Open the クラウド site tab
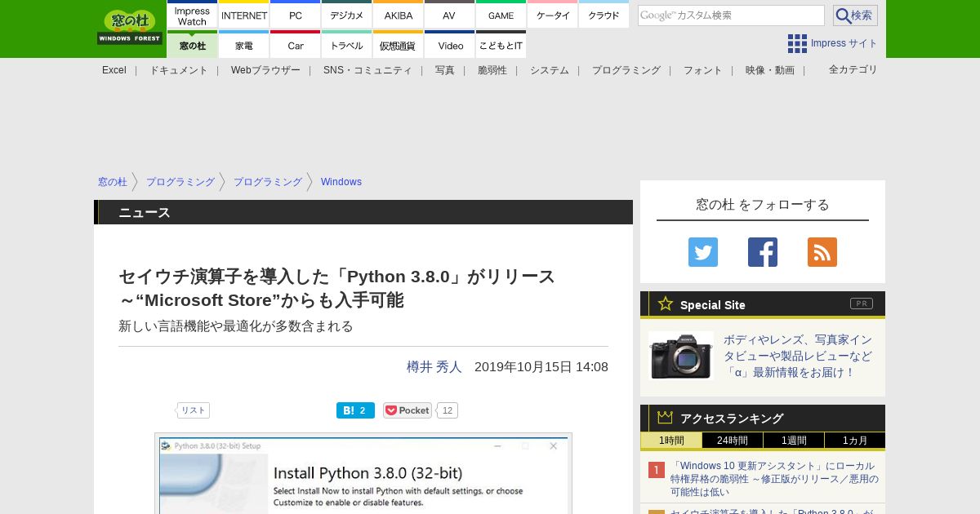980x514 pixels. pos(604,15)
